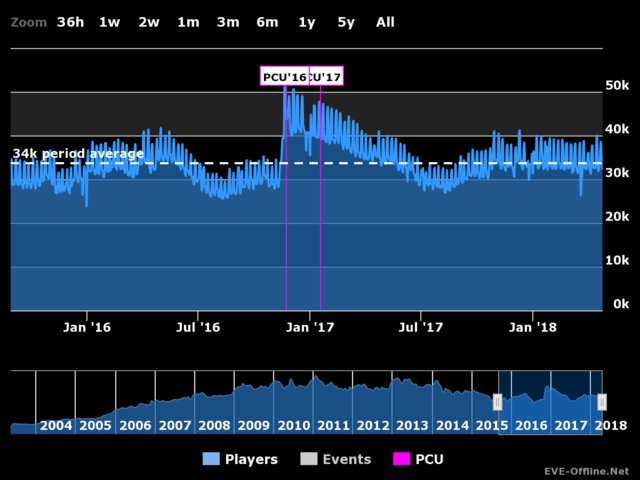Set zoom range to 36h

(x=71, y=22)
